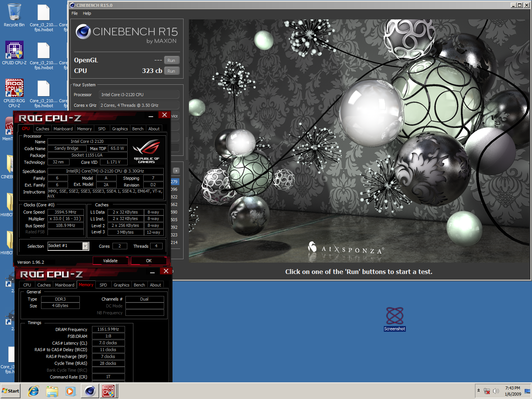Open the Socket #1 selection dropdown
This screenshot has width=532, height=399.
pyautogui.click(x=85, y=246)
